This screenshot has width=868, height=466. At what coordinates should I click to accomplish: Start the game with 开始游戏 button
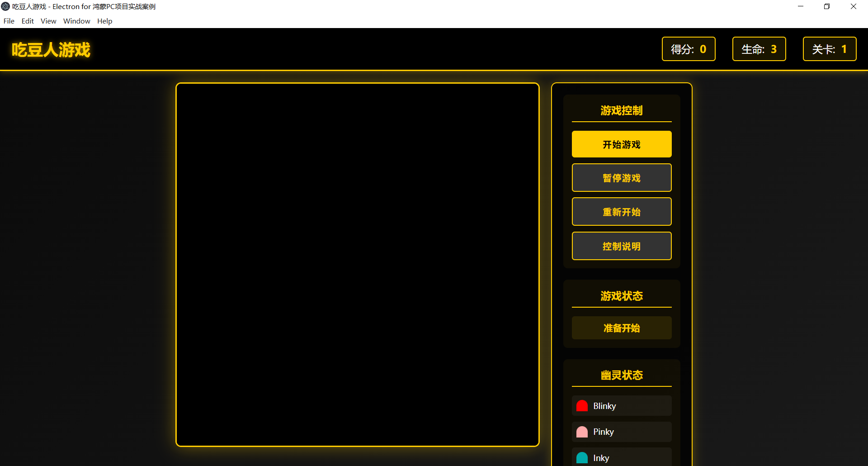[622, 144]
